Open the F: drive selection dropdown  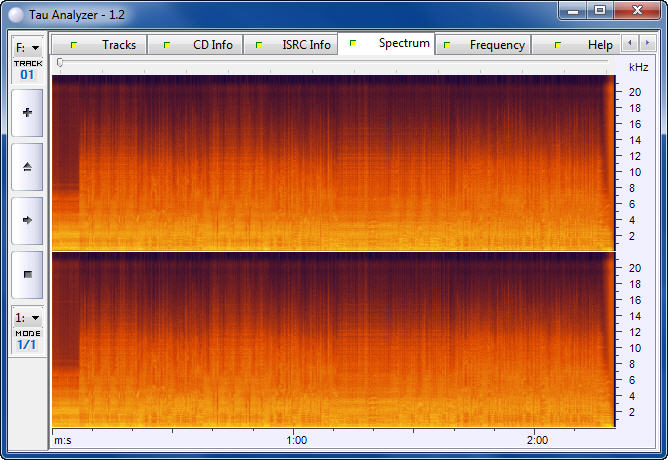point(27,47)
